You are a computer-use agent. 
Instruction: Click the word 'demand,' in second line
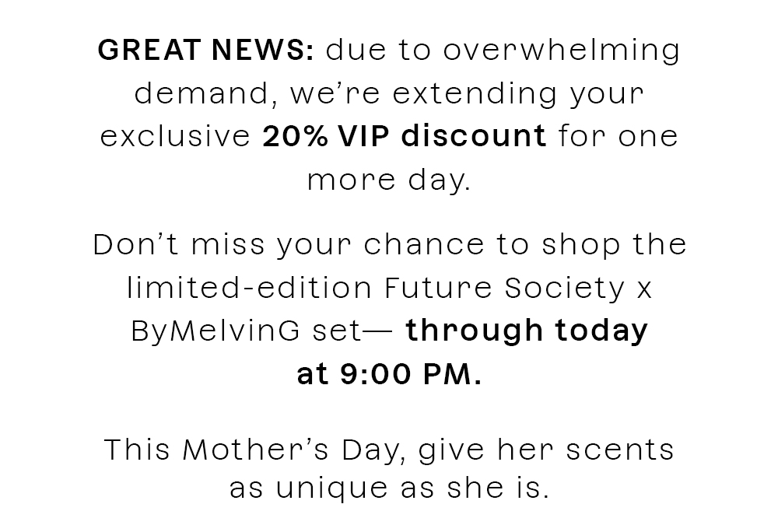(205, 94)
